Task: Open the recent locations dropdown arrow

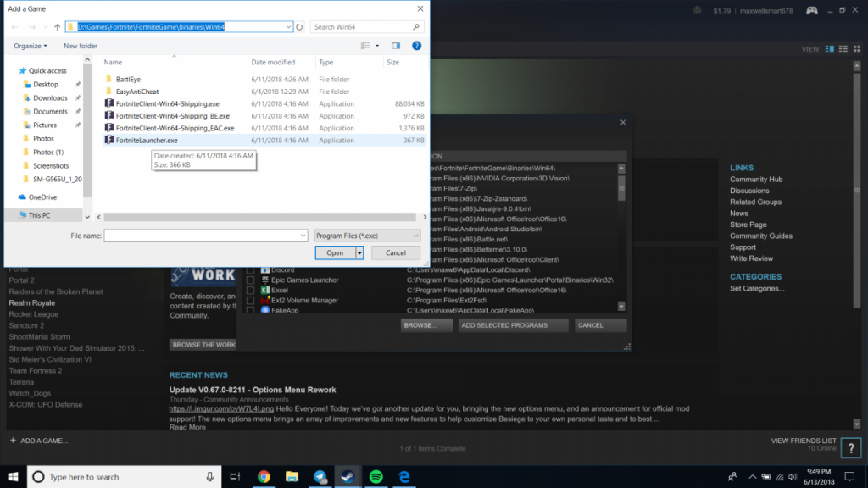Action: 46,26
